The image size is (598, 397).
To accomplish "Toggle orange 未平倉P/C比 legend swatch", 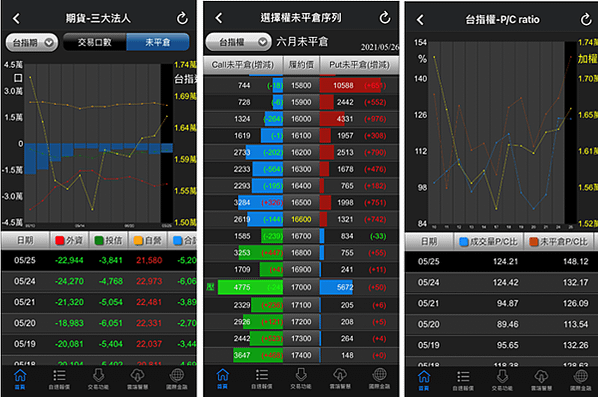I will (534, 241).
